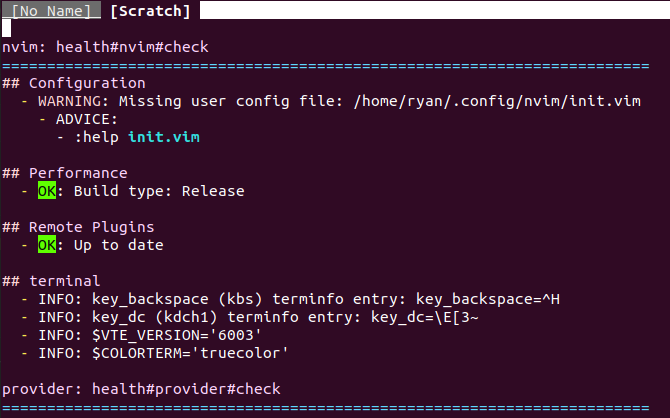Click the green OK beside 'Up to date'
670x418 pixels.
47,245
